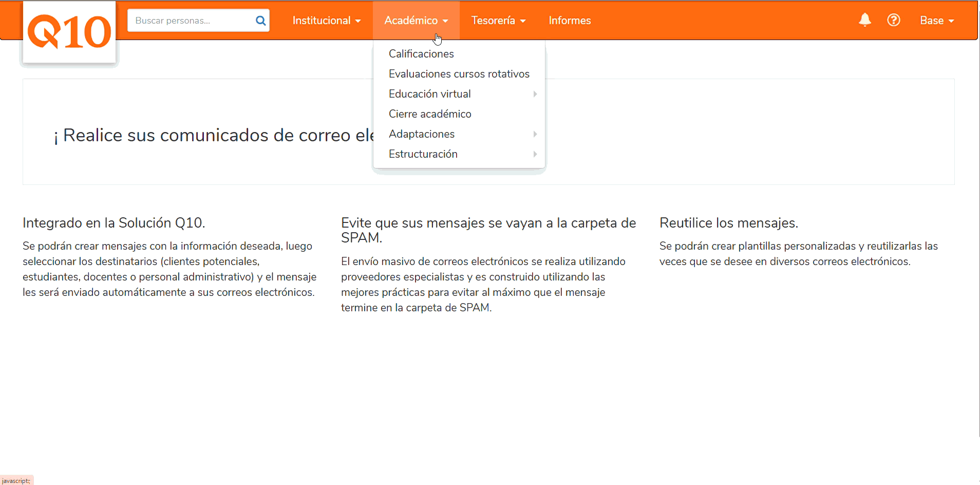Go to Informes
The height and width of the screenshot is (485, 980).
570,21
